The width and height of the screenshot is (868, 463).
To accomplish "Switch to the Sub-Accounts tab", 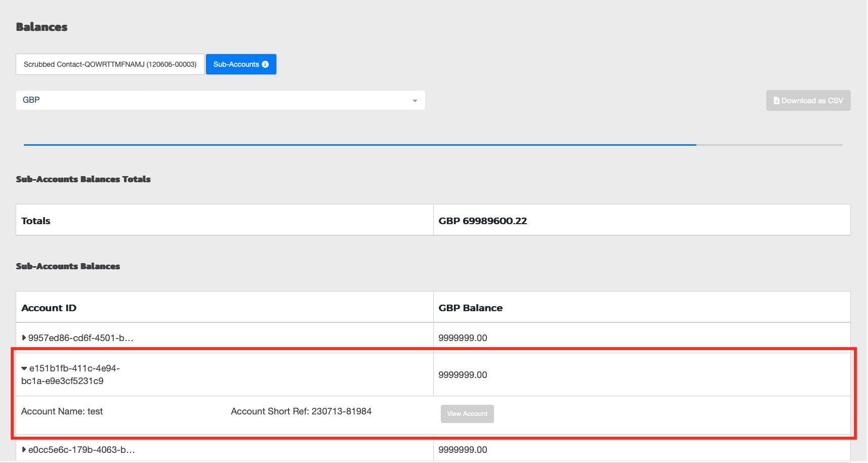I will pyautogui.click(x=241, y=64).
